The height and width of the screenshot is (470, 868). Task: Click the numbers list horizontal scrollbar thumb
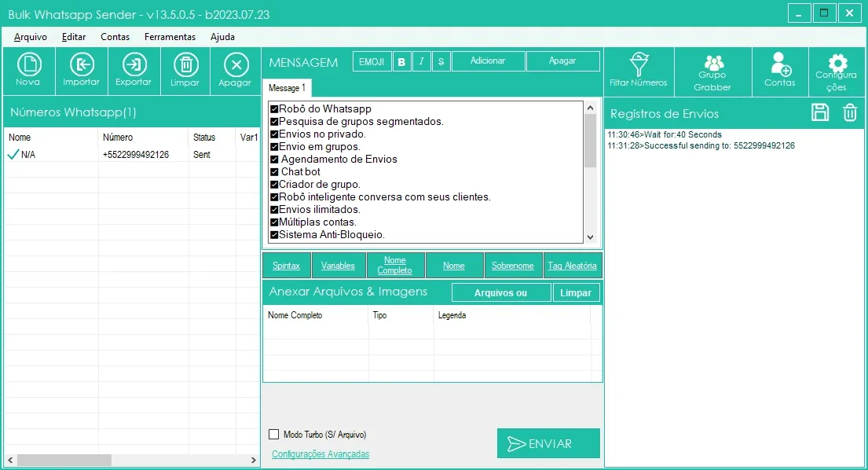(64, 460)
